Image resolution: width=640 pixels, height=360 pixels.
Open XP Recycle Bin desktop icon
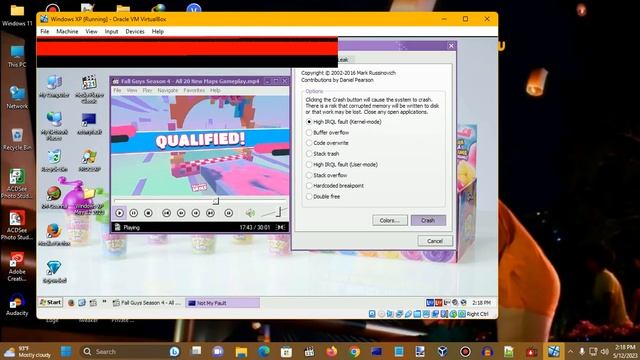[x=54, y=160]
